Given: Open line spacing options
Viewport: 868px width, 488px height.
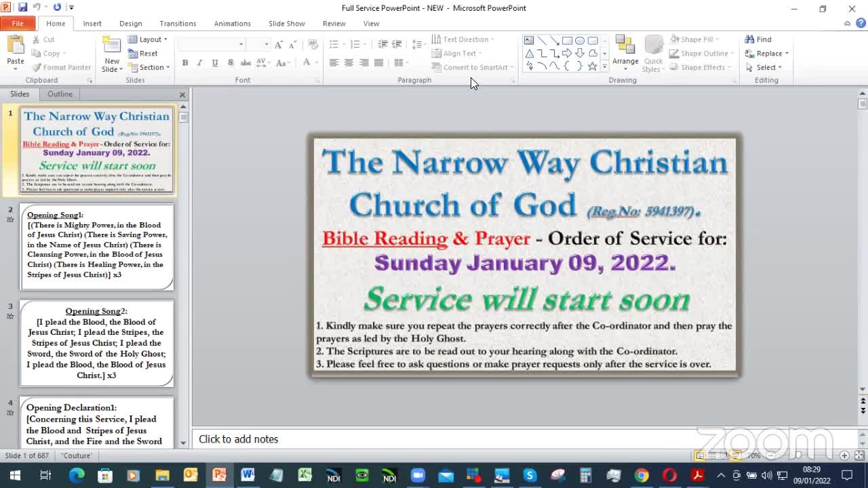Looking at the screenshot, I should (418, 45).
